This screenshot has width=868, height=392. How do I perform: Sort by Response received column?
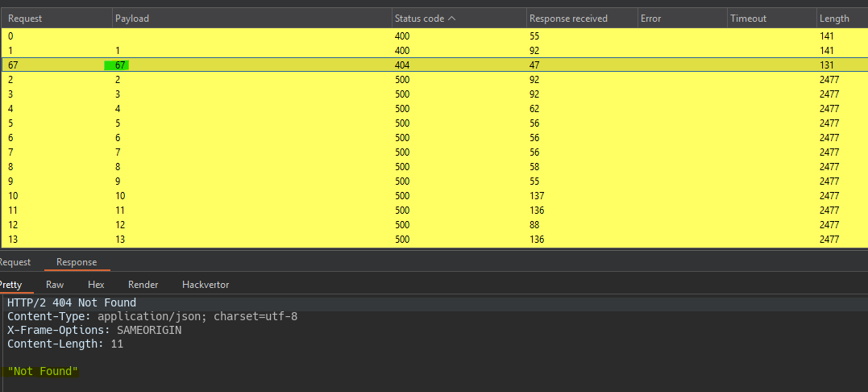(568, 19)
